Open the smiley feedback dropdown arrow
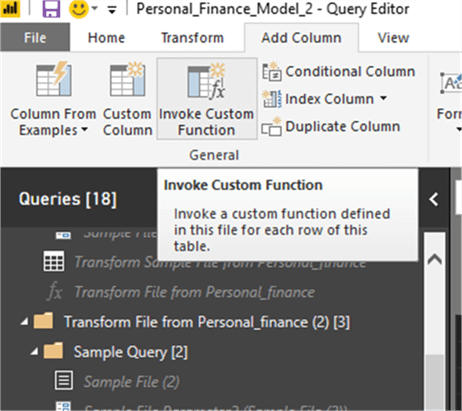 tap(95, 8)
